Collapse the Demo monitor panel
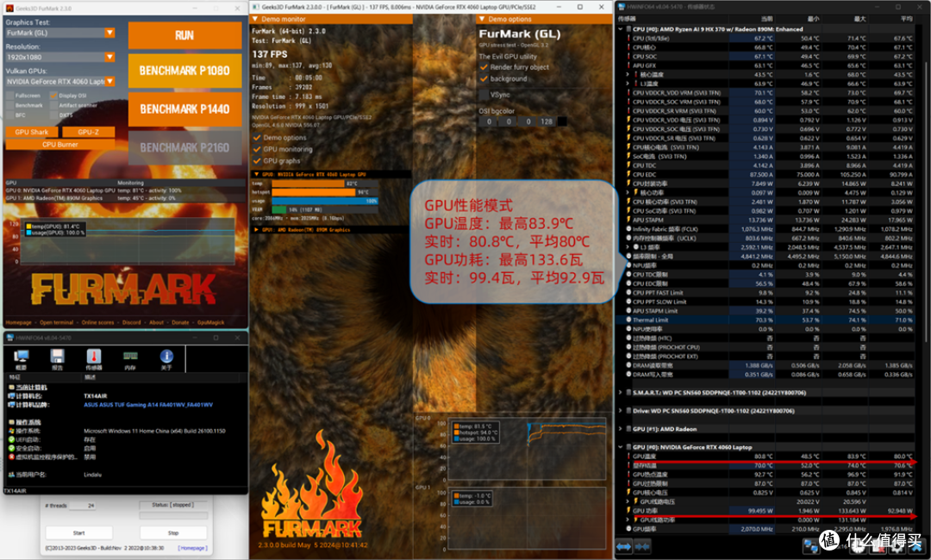Viewport: 931px width, 560px height. (255, 19)
